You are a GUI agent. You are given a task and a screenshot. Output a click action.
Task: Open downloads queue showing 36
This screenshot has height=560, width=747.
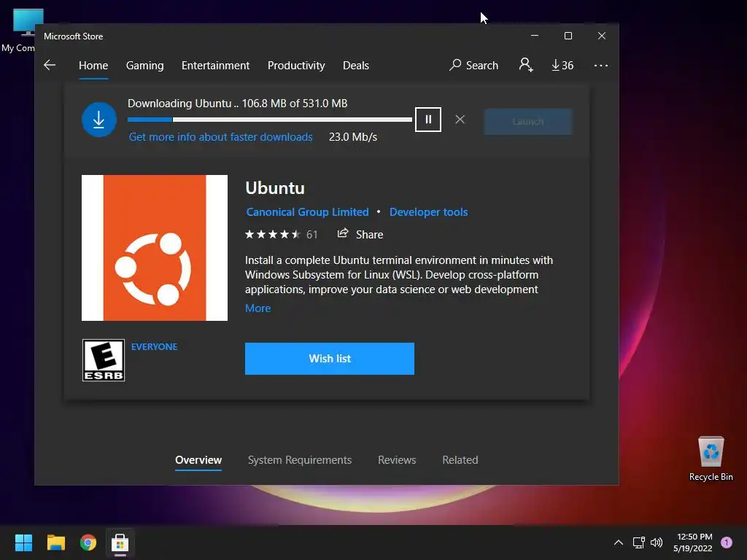pos(562,65)
